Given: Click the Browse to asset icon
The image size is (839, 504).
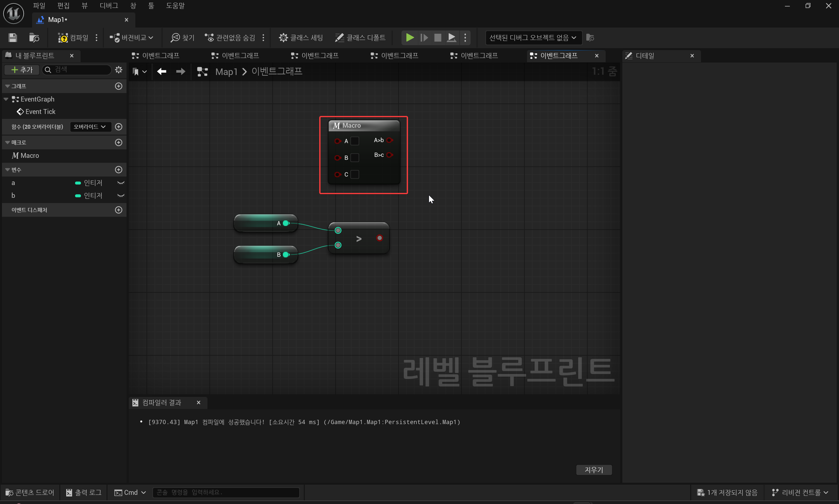Looking at the screenshot, I should point(34,37).
